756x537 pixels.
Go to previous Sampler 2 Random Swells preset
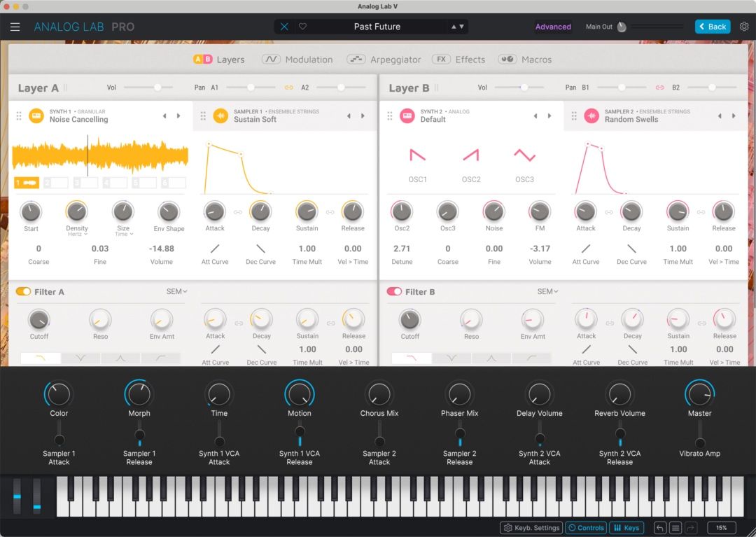click(x=720, y=116)
